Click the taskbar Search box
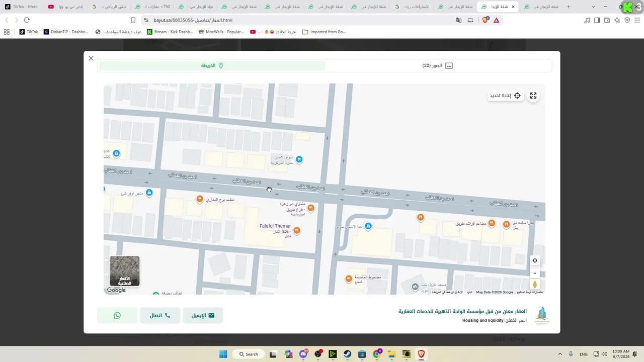Viewport: 644px width, 362px height. click(249, 354)
